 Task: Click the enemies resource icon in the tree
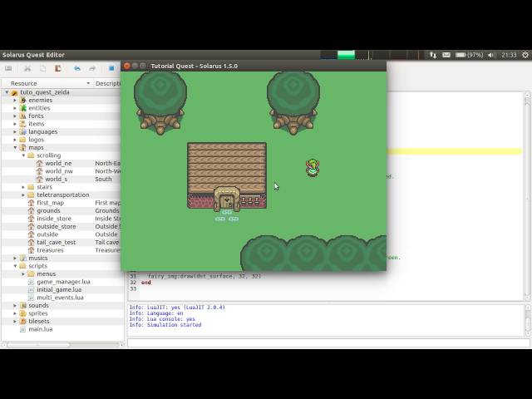[23, 100]
